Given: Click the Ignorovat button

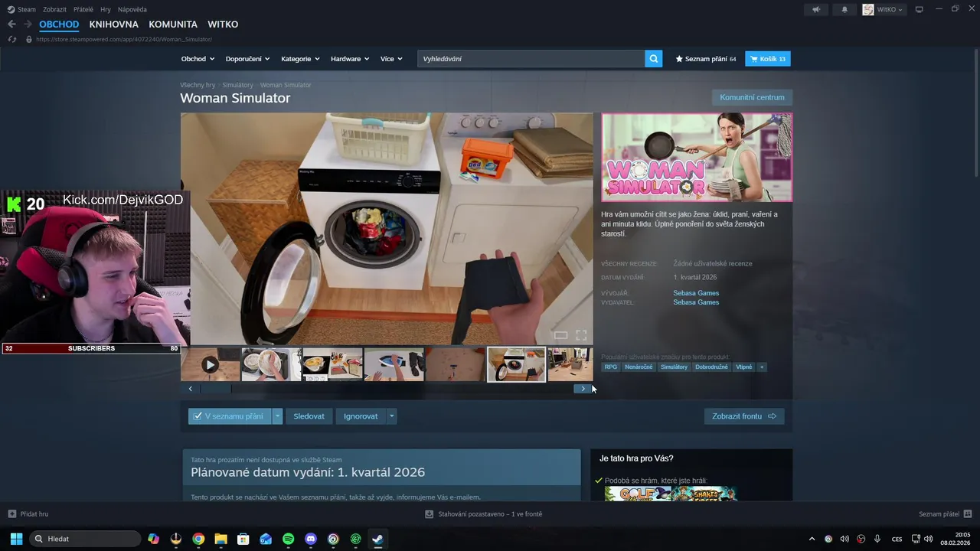Looking at the screenshot, I should coord(361,416).
